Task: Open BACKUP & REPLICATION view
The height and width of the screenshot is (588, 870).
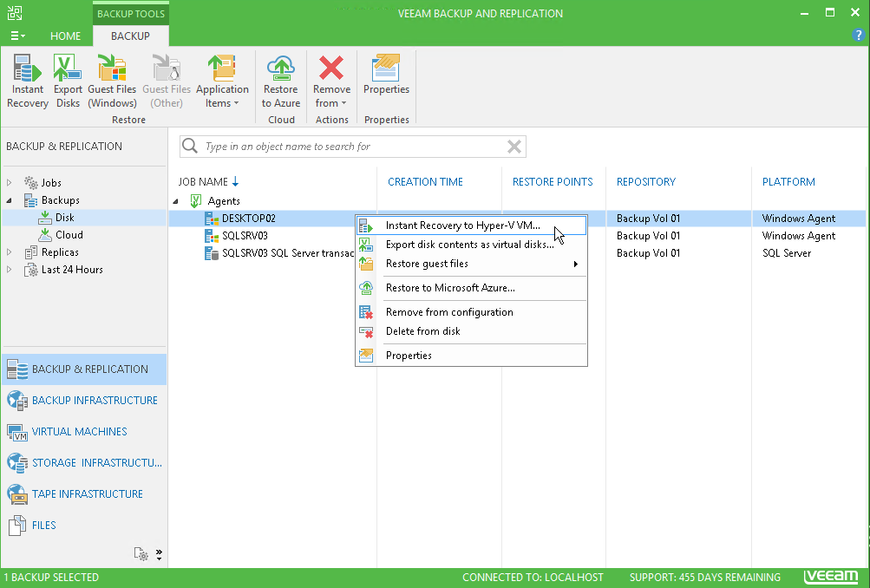Action: coord(84,369)
